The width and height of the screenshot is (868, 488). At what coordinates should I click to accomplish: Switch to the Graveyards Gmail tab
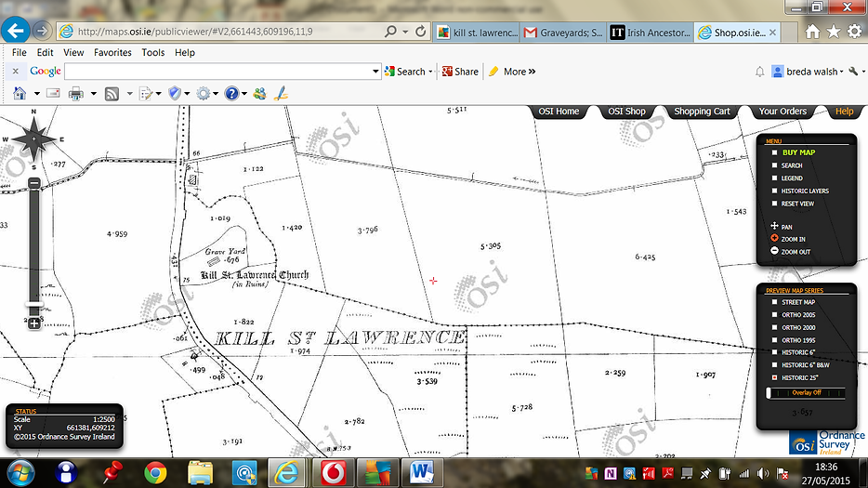(563, 33)
